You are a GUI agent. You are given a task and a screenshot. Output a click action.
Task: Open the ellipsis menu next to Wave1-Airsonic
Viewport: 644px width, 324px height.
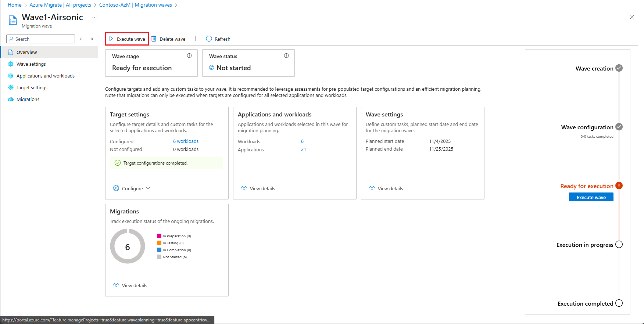pos(94,17)
